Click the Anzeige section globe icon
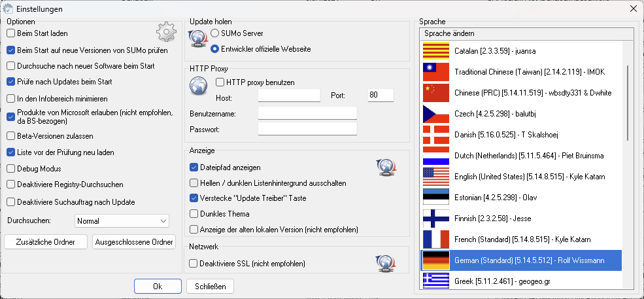Image resolution: width=644 pixels, height=299 pixels. 385,168
